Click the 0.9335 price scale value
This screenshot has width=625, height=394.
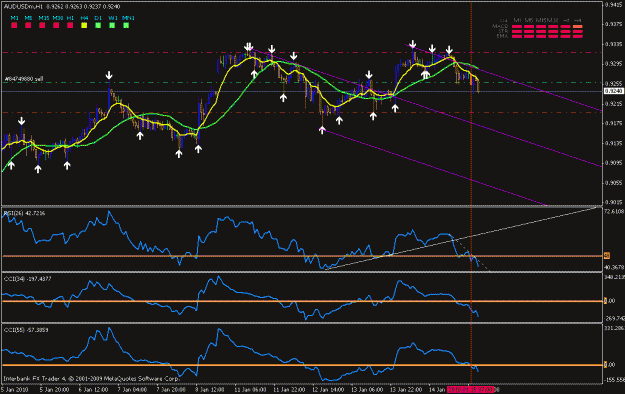[614, 44]
